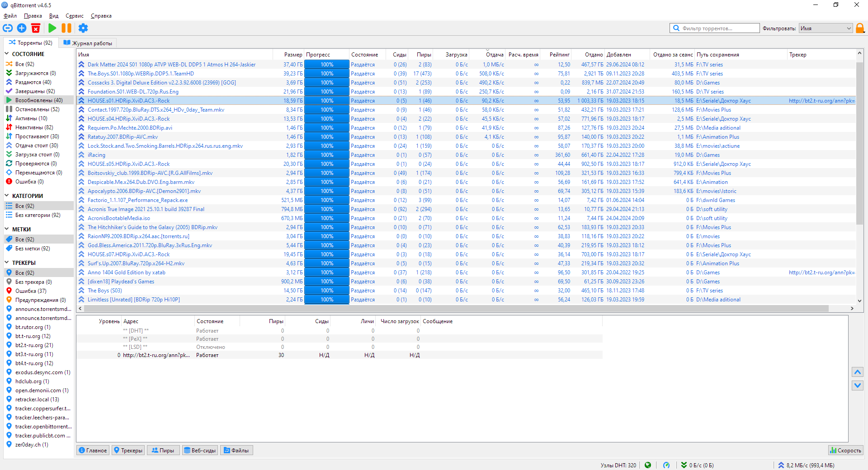Screen dimensions: 868x470
Task: Collapse the КАТЕГОРИИ section
Action: [7, 196]
